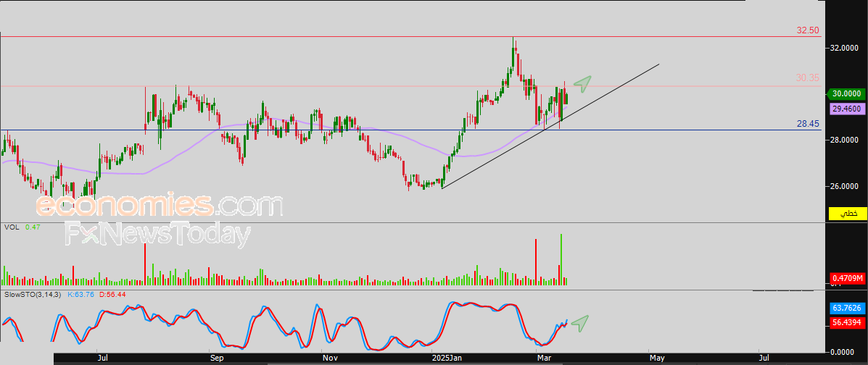Click the 26.0000 price axis value
This screenshot has width=868, height=365.
pyautogui.click(x=846, y=187)
